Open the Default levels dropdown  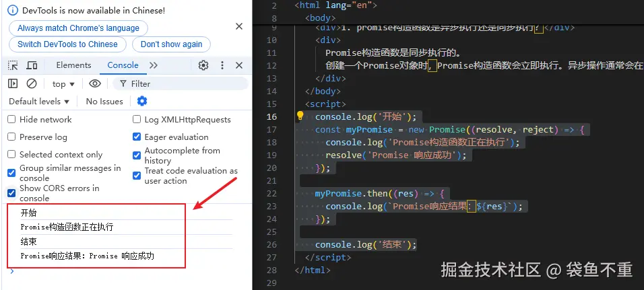coord(39,102)
